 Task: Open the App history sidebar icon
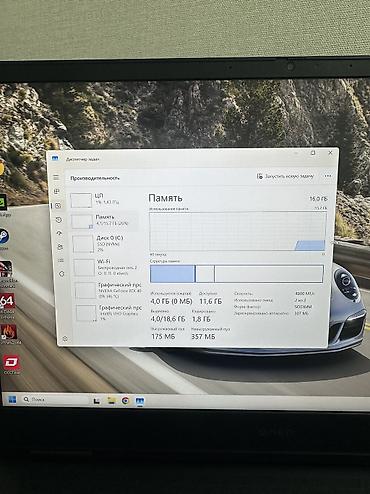point(58,220)
